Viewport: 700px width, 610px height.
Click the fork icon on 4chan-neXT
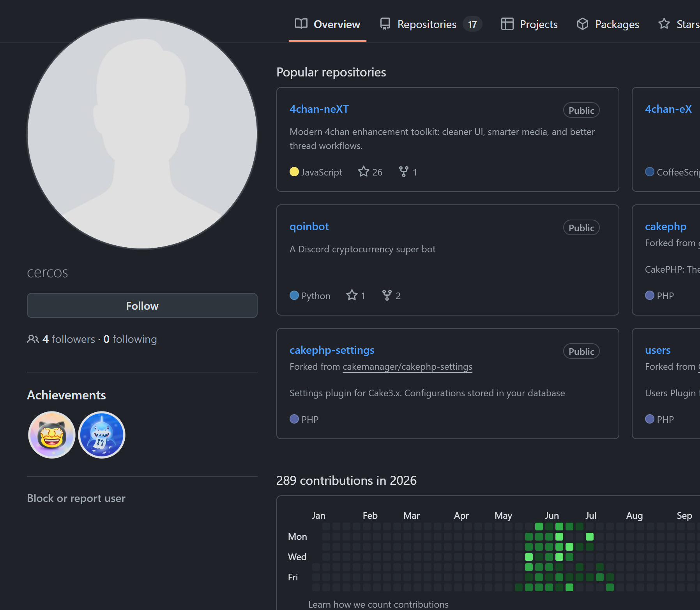[x=404, y=172]
